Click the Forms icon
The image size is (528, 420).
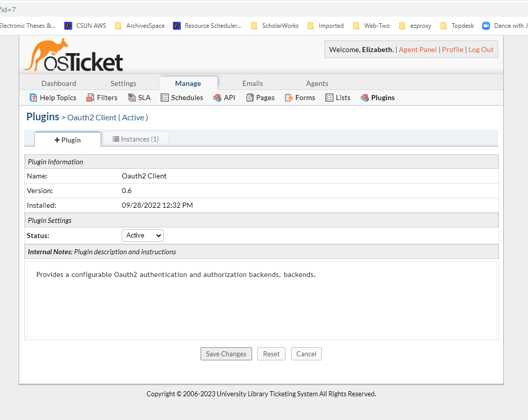pos(289,98)
